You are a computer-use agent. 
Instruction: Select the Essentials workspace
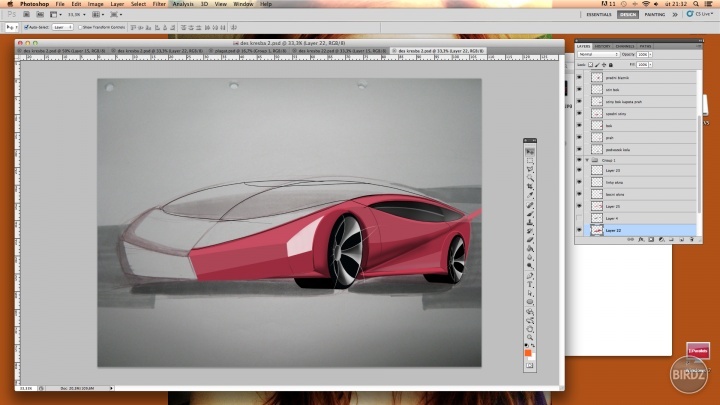coord(599,15)
